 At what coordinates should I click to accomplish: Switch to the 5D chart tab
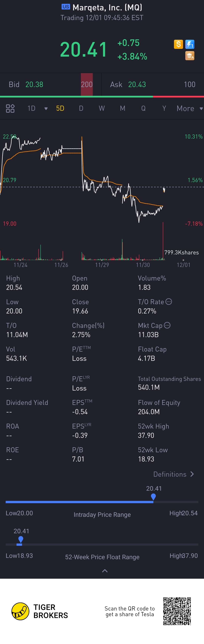click(x=60, y=108)
